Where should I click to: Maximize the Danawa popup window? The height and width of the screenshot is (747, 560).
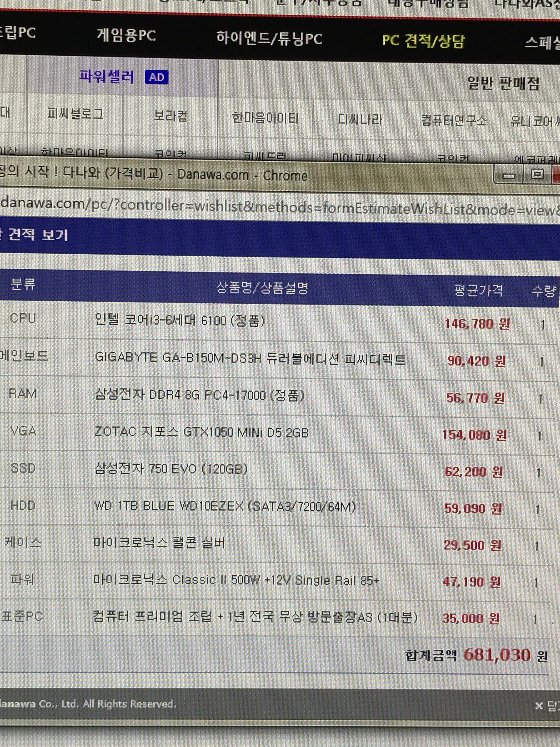click(x=537, y=175)
